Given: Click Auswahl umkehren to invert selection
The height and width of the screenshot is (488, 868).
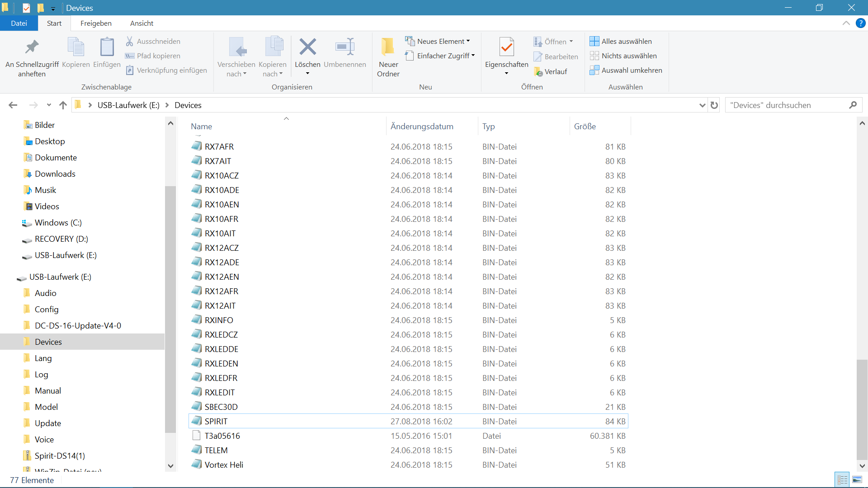Looking at the screenshot, I should [626, 70].
